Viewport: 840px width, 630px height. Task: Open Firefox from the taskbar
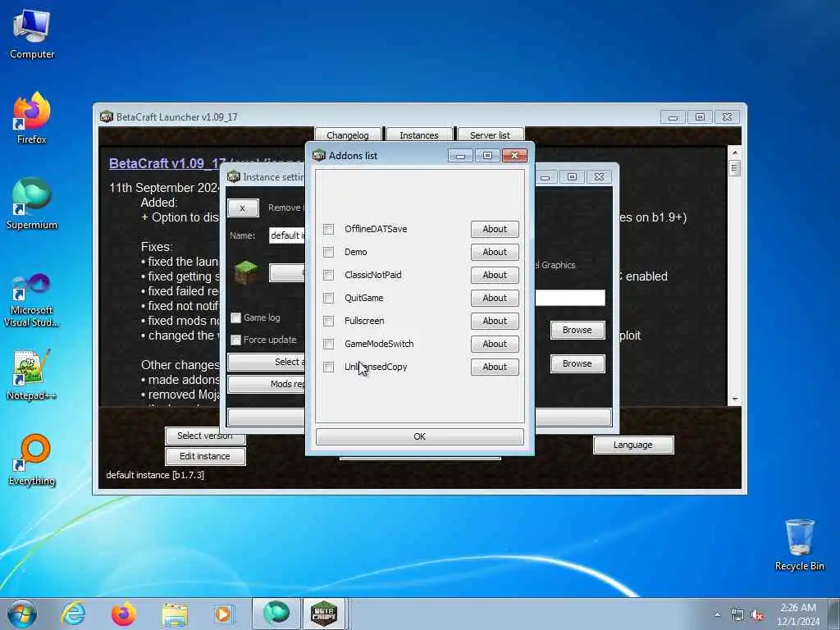[x=124, y=614]
